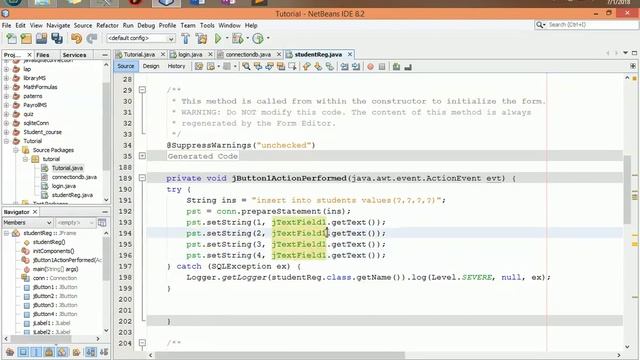Image resolution: width=640 pixels, height=360 pixels.
Task: Toggle Show Non-Public Members filter in Navigator
Action: click(49, 351)
